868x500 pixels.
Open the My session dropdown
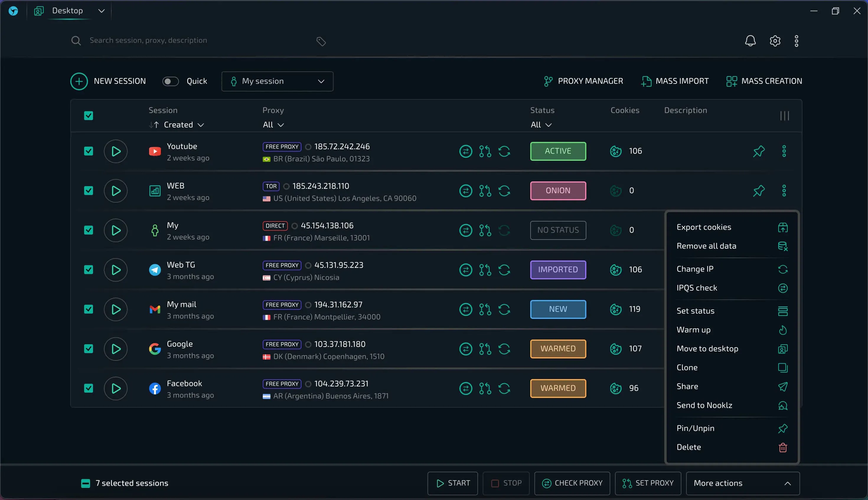click(277, 81)
